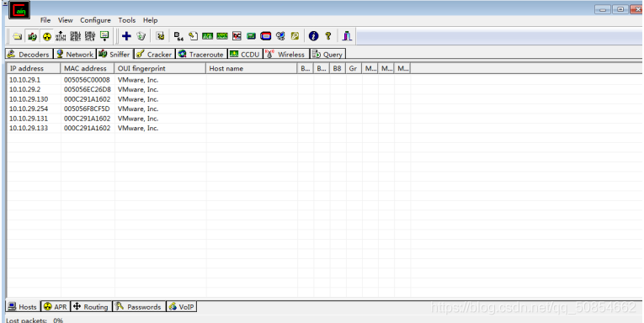Switch to the VoIP bottom tab

[181, 306]
